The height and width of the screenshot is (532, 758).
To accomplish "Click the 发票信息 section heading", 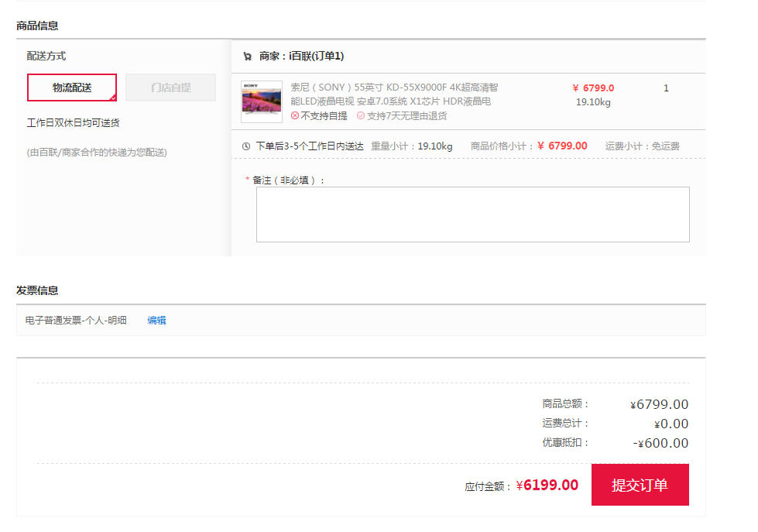I will point(37,290).
